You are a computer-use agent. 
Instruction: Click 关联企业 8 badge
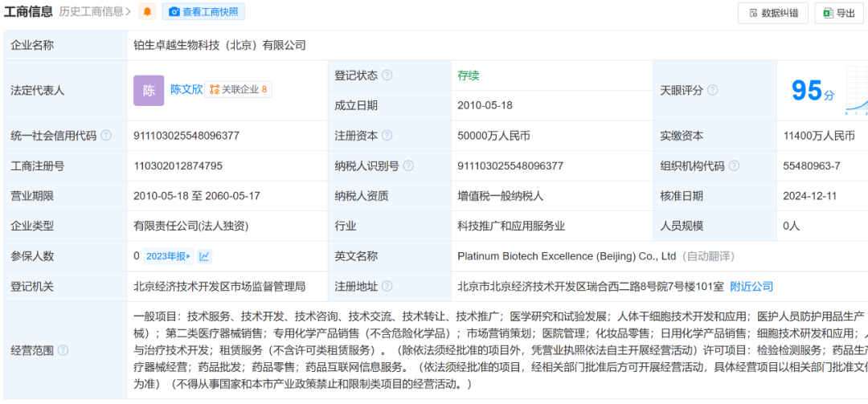click(x=238, y=90)
